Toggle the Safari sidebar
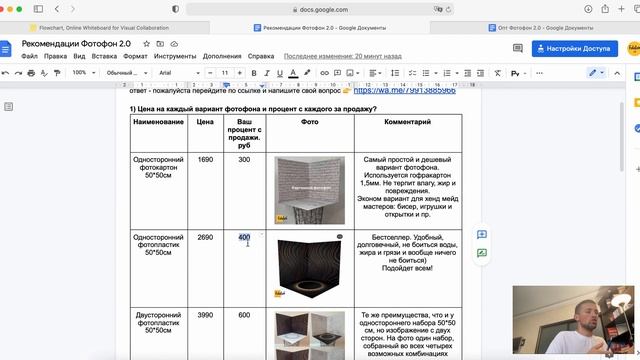The width and height of the screenshot is (640, 360). pyautogui.click(x=38, y=9)
